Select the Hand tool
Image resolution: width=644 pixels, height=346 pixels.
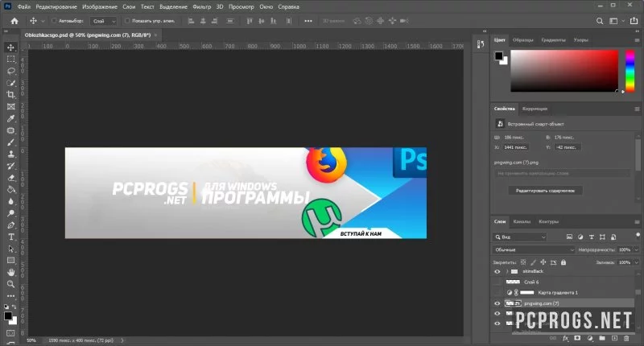point(11,272)
